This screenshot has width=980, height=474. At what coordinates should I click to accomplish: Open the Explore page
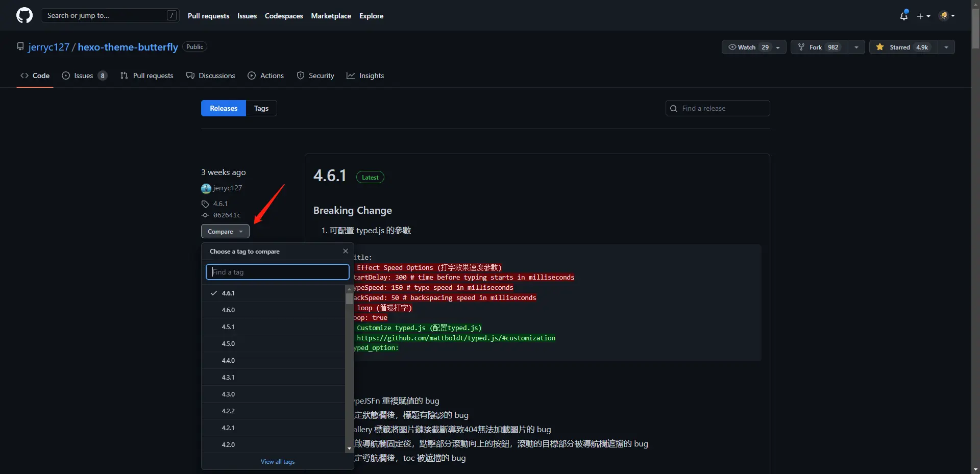click(371, 16)
